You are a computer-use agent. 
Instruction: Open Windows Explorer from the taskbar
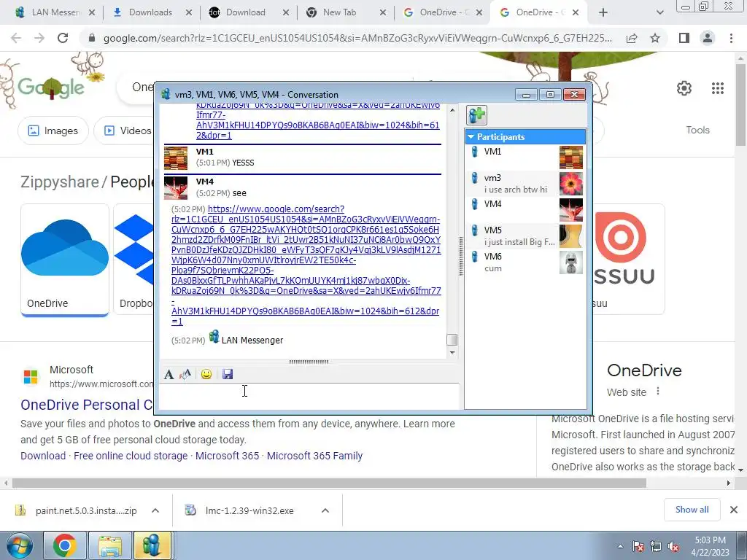pos(110,545)
